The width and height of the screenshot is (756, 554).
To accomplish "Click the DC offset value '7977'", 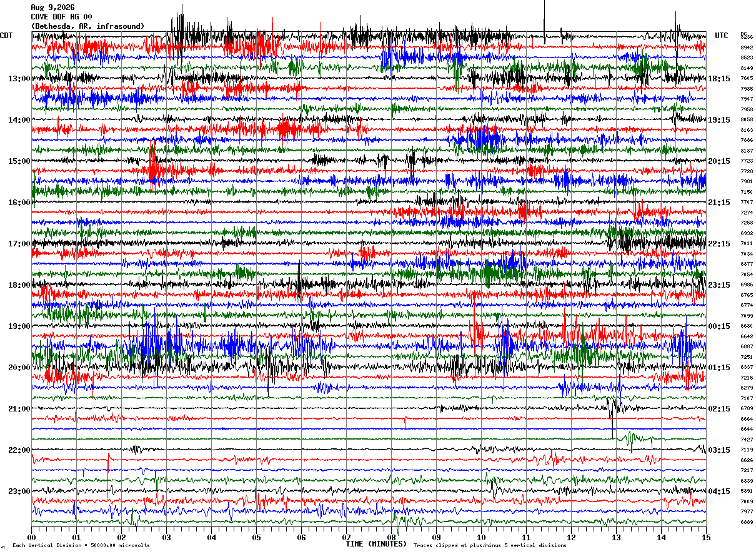I will 747,512.
